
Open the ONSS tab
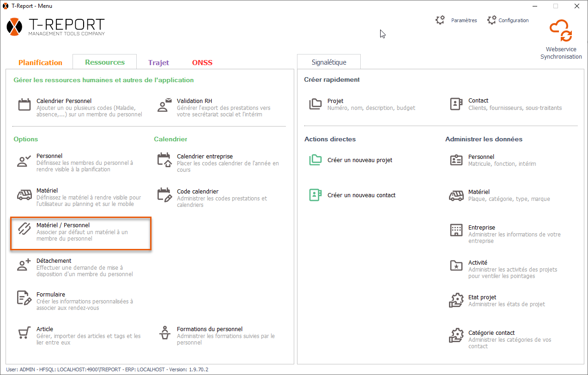tap(202, 62)
